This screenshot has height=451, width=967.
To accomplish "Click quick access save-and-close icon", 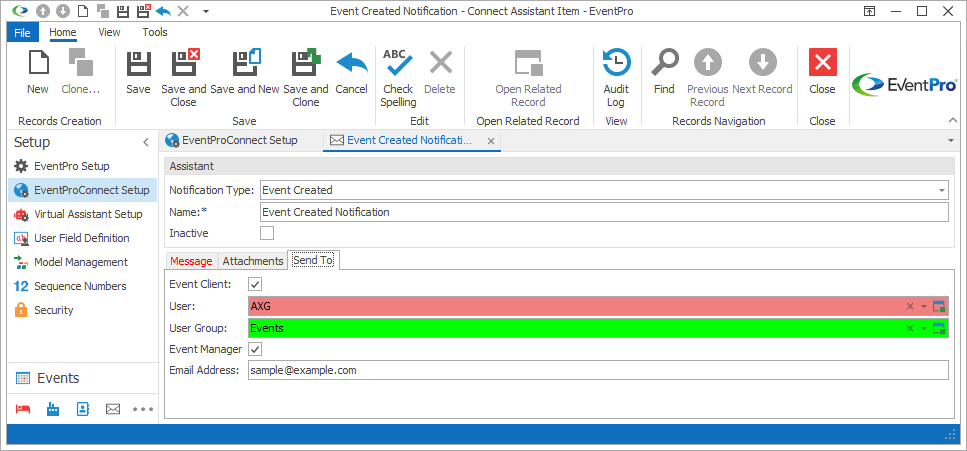I will (x=143, y=11).
